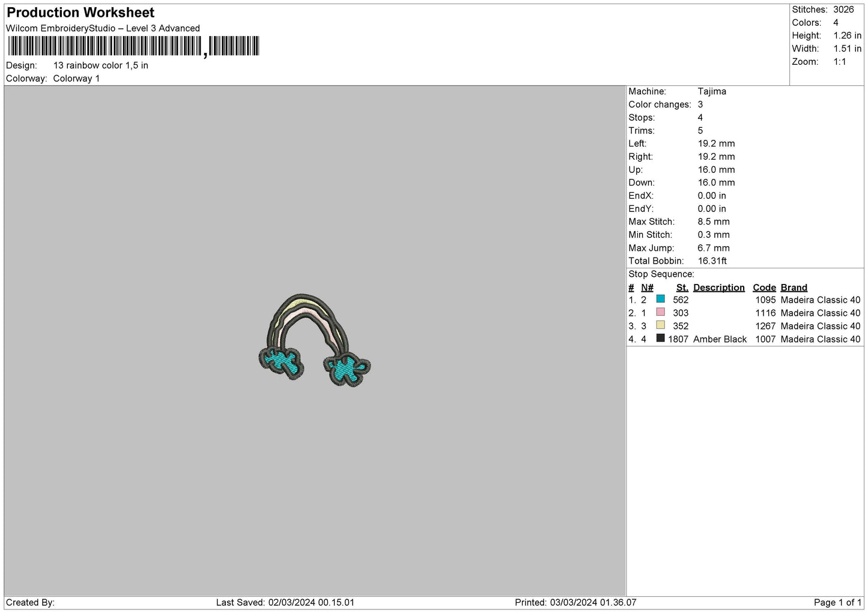868x613 pixels.
Task: Click stitch count '303' in stop 2
Action: tap(681, 313)
